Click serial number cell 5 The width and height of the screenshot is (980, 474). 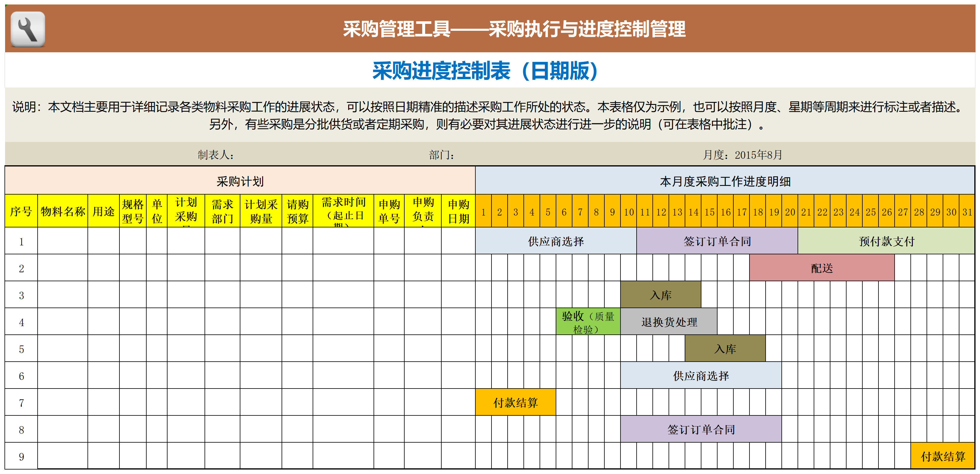point(21,349)
